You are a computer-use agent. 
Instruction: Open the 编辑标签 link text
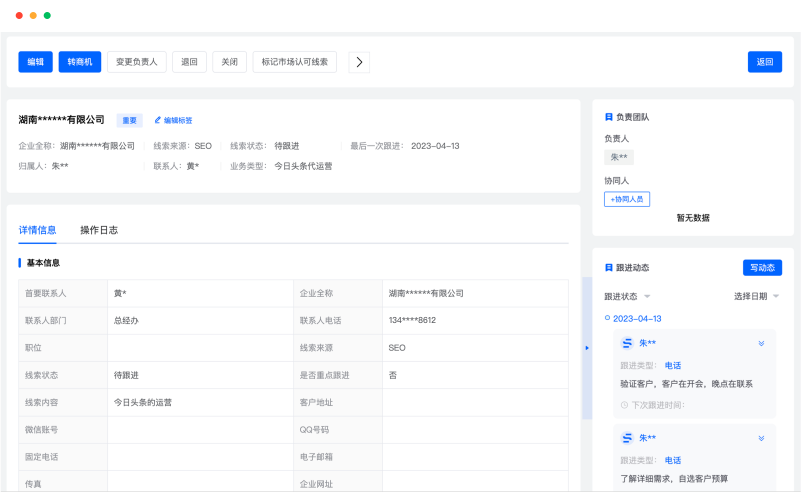[x=178, y=120]
